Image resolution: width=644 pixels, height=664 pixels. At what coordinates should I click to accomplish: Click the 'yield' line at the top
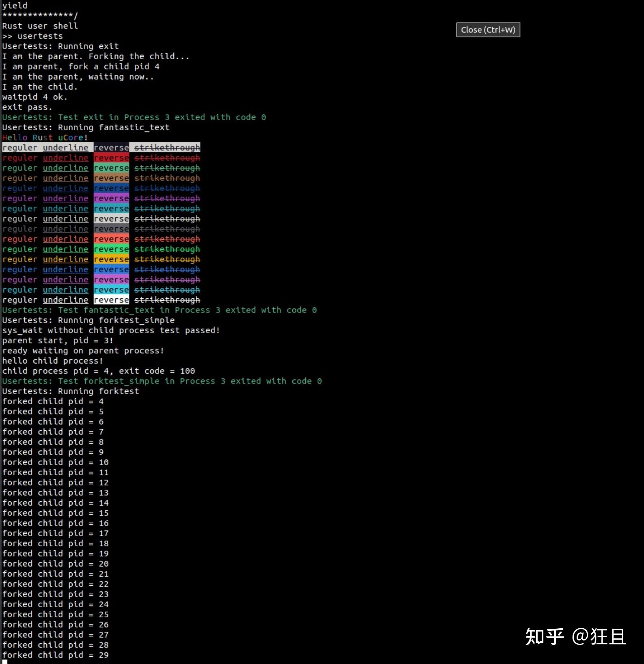pos(15,6)
